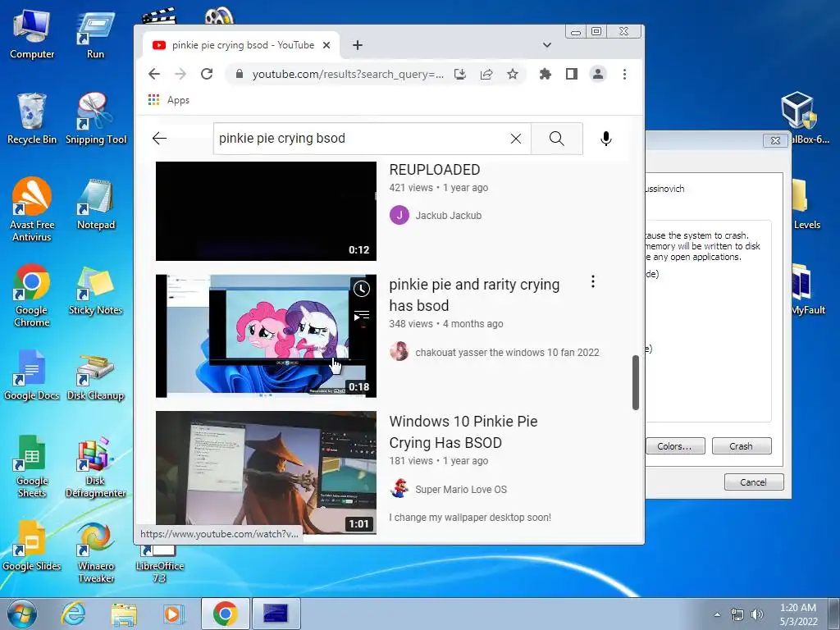Click the padlock site info icon

240,74
